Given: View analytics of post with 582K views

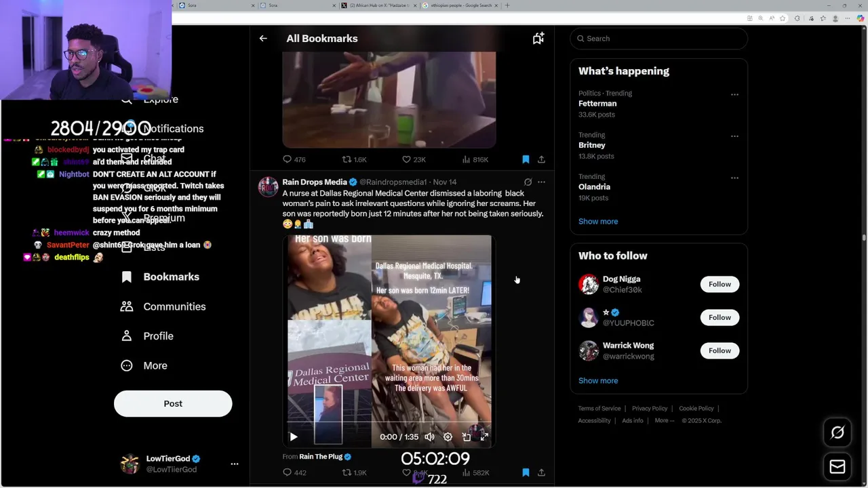Looking at the screenshot, I should 475,472.
